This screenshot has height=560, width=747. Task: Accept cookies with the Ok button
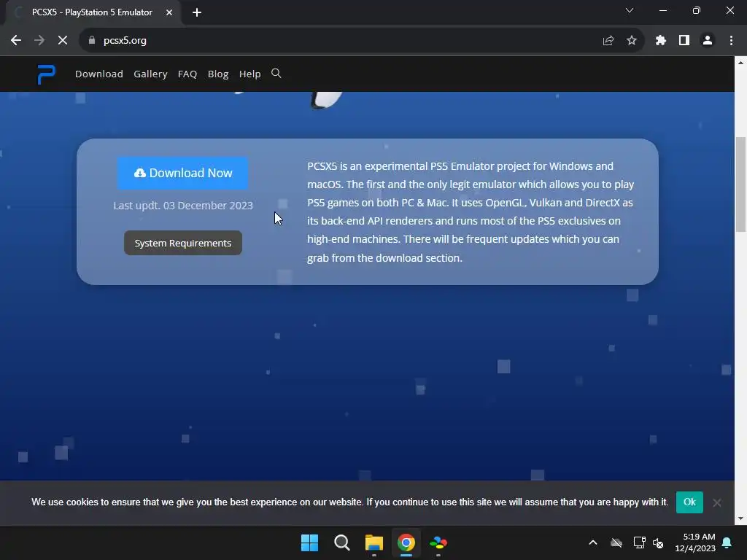coord(689,502)
